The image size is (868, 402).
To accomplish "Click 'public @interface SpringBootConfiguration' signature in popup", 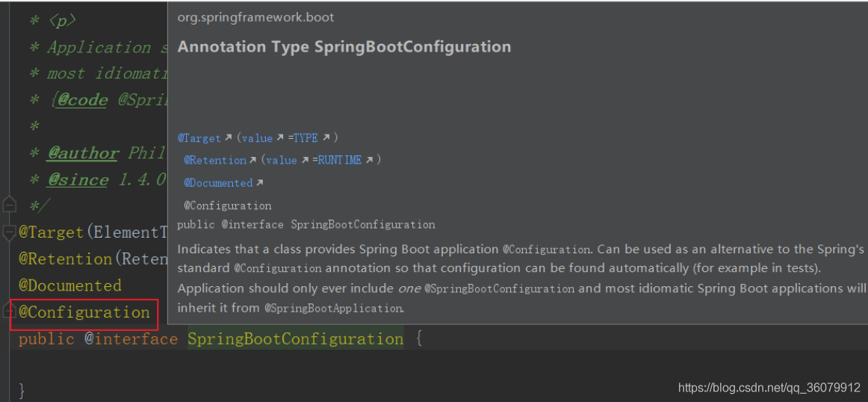I will click(x=306, y=225).
